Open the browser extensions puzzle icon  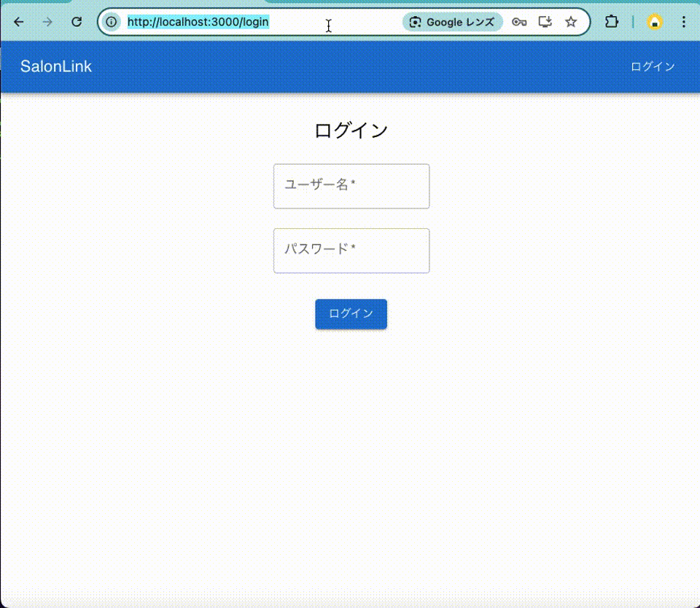(612, 22)
